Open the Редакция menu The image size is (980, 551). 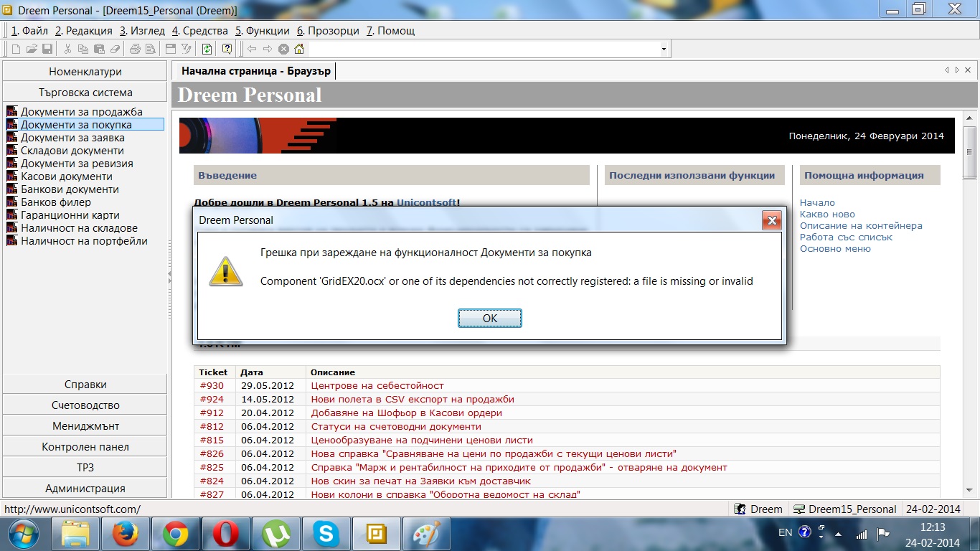(x=84, y=31)
